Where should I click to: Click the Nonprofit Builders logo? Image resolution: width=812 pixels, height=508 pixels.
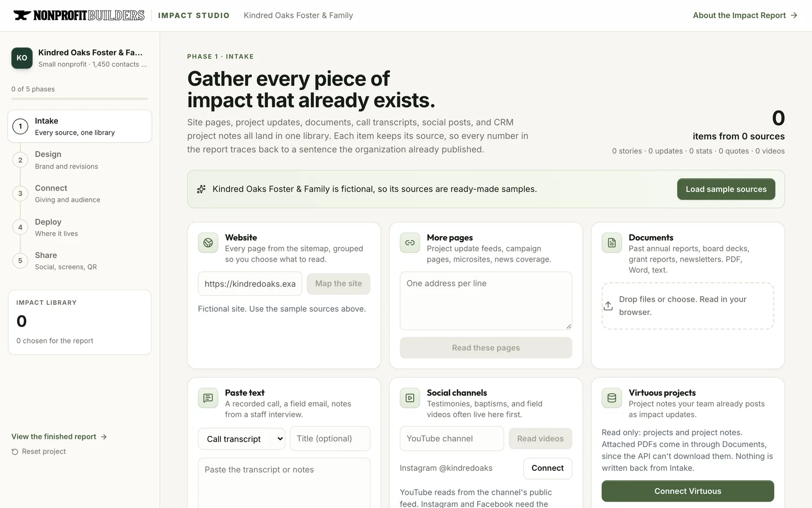click(x=79, y=15)
